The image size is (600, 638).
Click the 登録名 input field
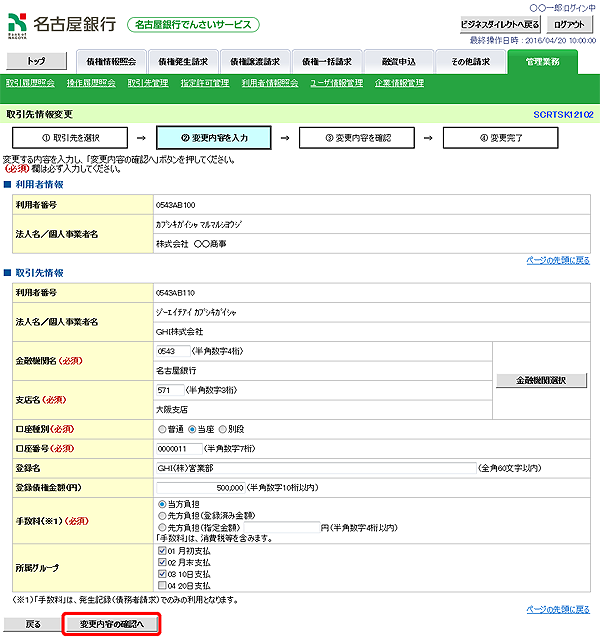[x=316, y=468]
